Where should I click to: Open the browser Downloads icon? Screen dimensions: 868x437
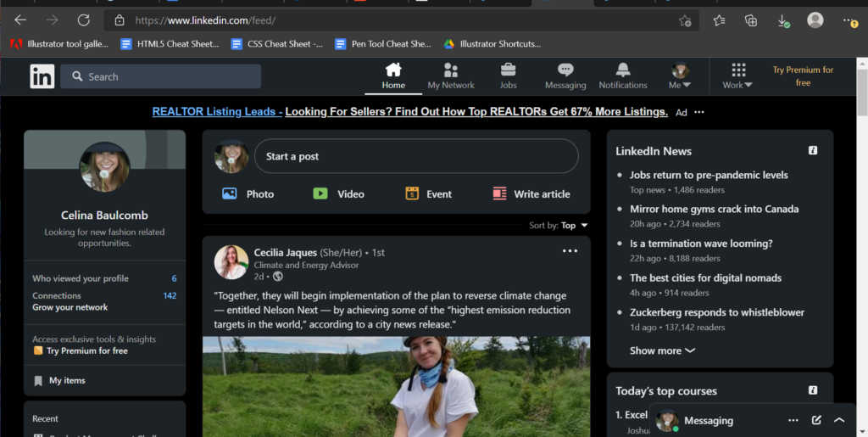point(782,21)
